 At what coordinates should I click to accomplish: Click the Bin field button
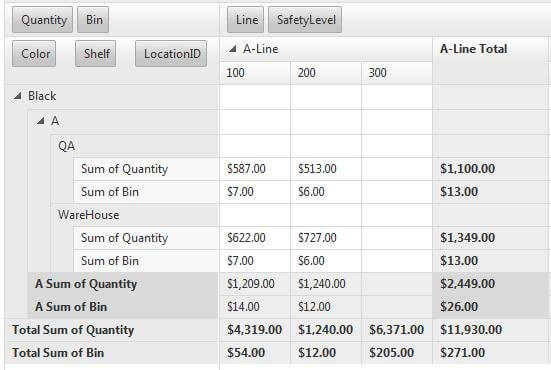[x=93, y=20]
